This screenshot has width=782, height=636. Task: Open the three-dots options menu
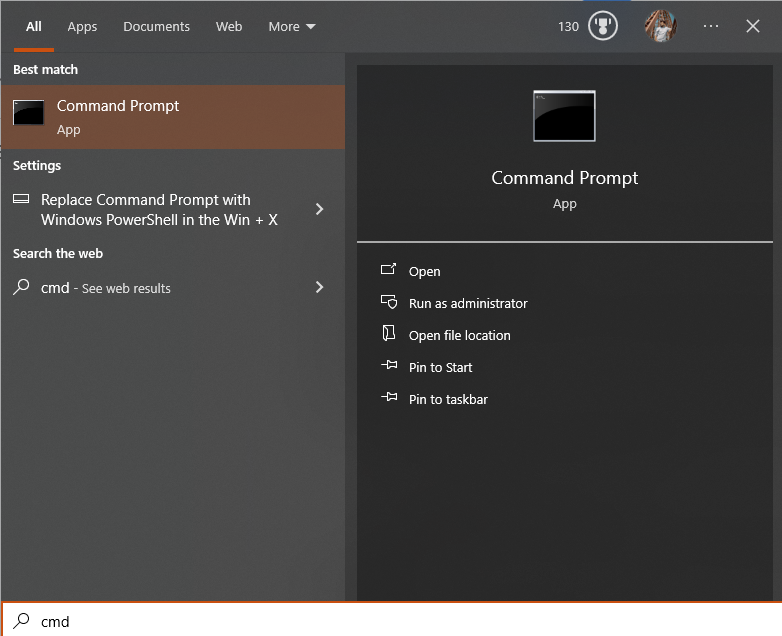[x=711, y=26]
